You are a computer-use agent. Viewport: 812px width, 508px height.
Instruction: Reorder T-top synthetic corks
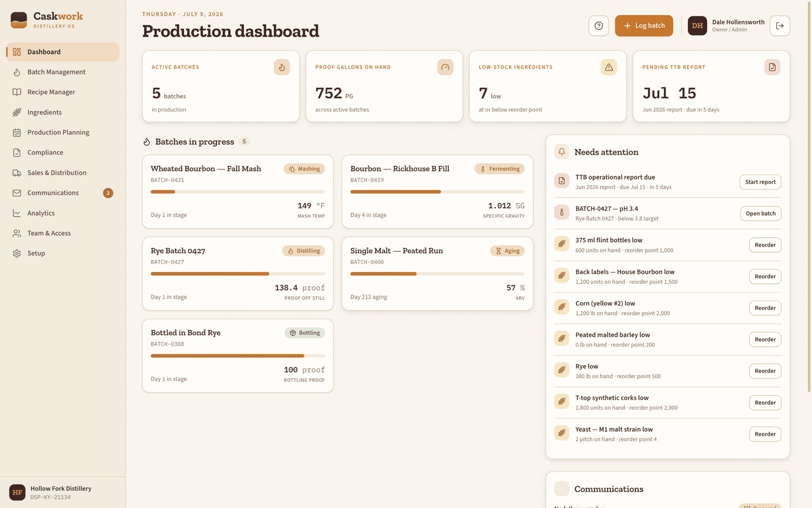tap(765, 402)
